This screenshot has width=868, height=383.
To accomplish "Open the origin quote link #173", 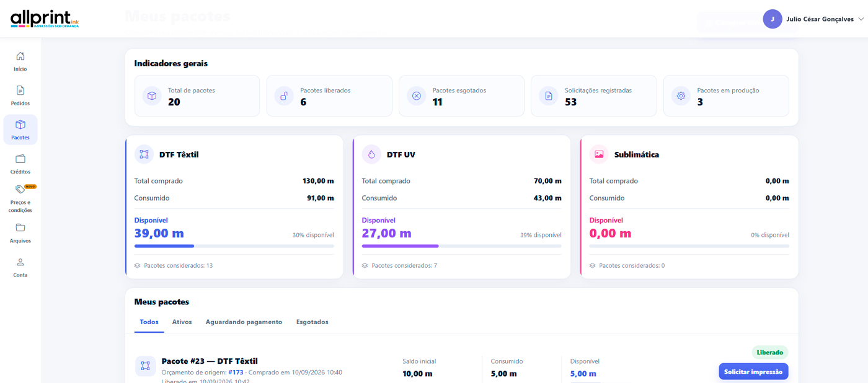I will (236, 372).
